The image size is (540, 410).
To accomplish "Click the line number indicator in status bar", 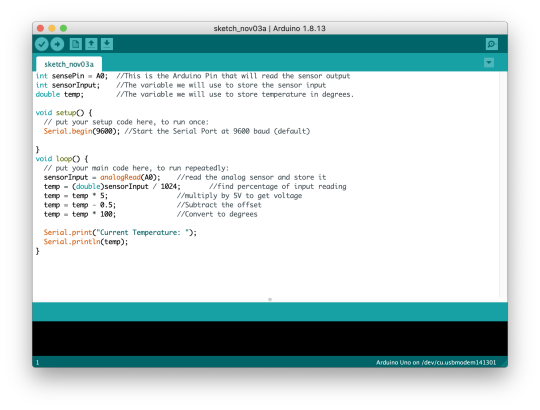I will click(x=38, y=362).
